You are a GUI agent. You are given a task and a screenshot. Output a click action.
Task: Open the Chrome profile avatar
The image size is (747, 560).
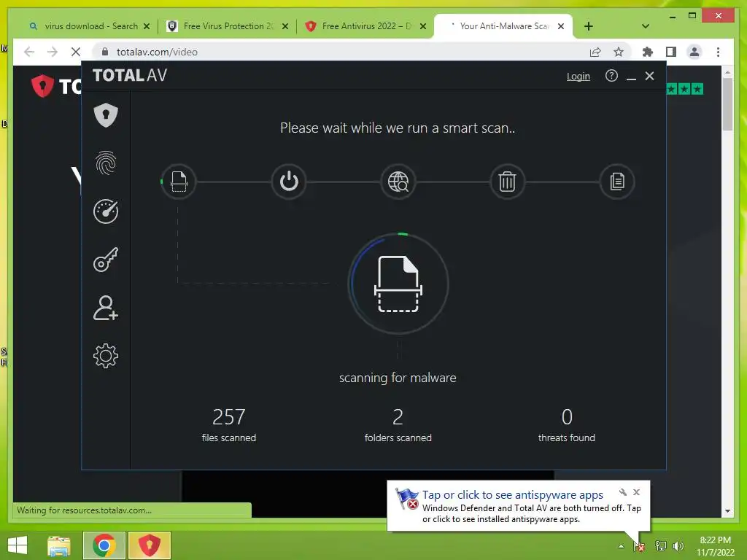pos(694,52)
